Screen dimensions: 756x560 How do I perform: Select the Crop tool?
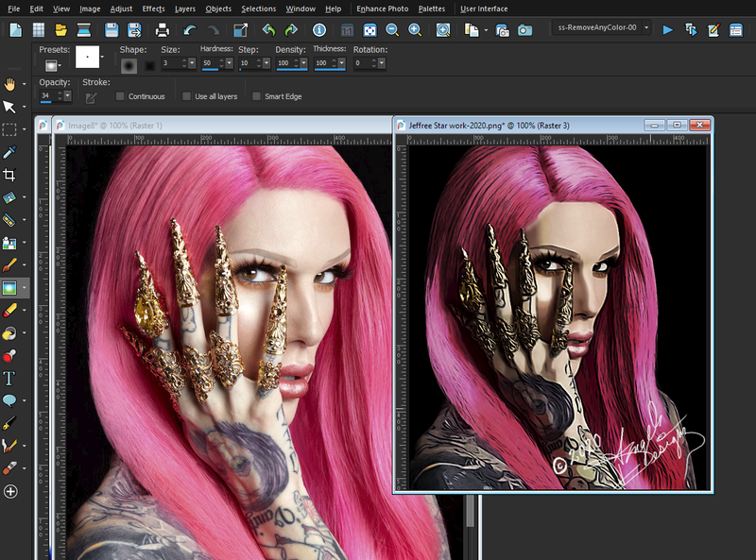(10, 175)
